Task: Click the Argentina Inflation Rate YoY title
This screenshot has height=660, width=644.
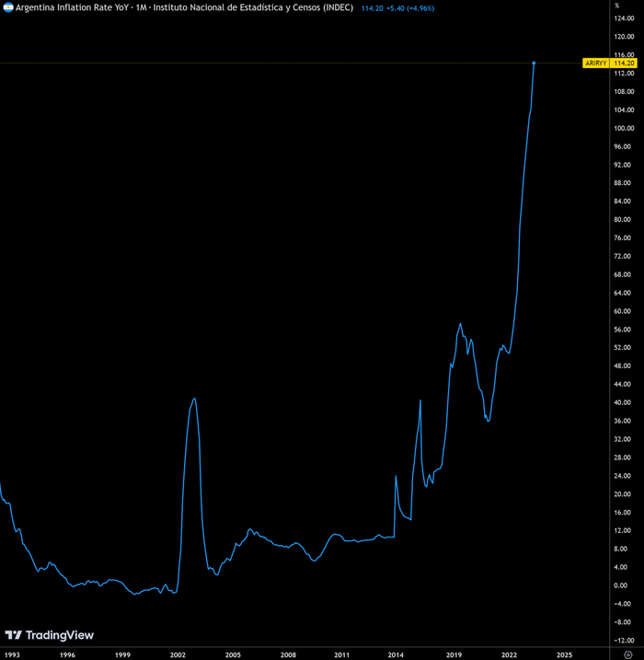Action: pyautogui.click(x=72, y=7)
